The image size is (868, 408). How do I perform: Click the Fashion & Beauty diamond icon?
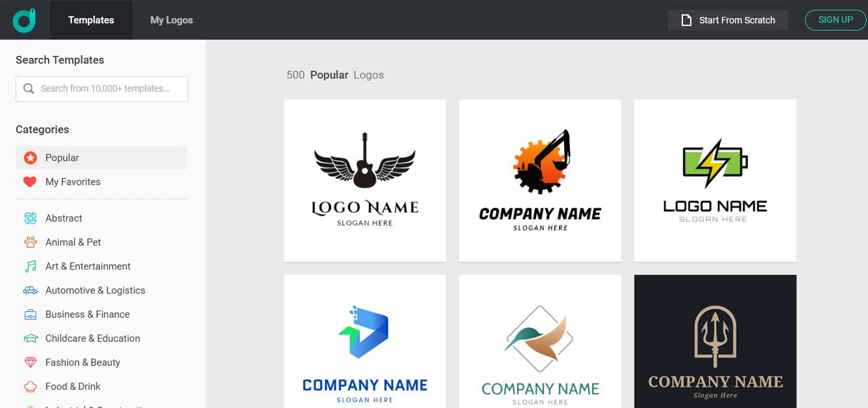[x=30, y=363]
